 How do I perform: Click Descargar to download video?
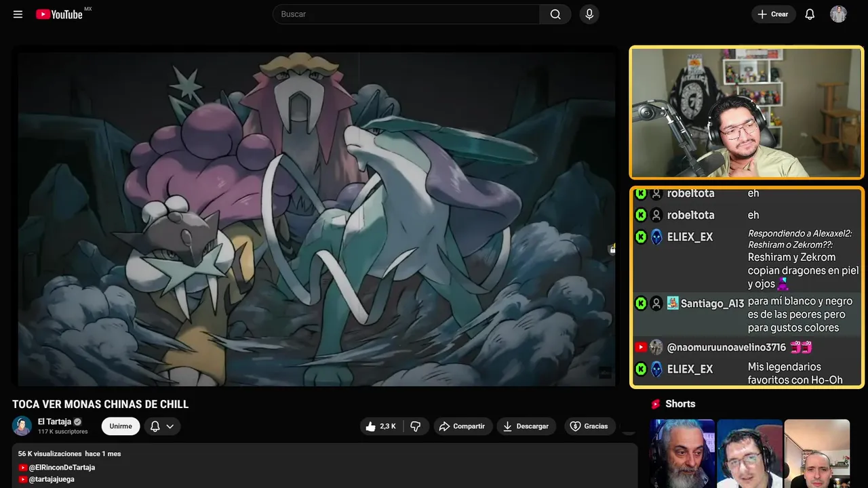(526, 426)
